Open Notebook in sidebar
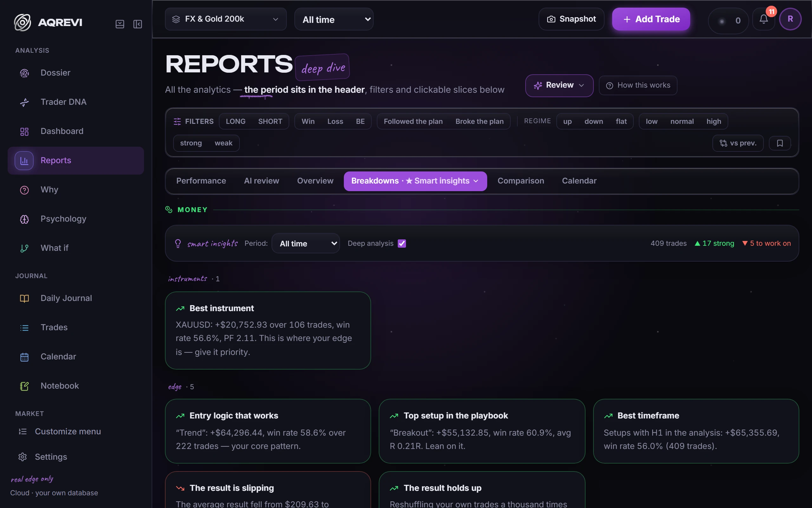 pos(76,386)
